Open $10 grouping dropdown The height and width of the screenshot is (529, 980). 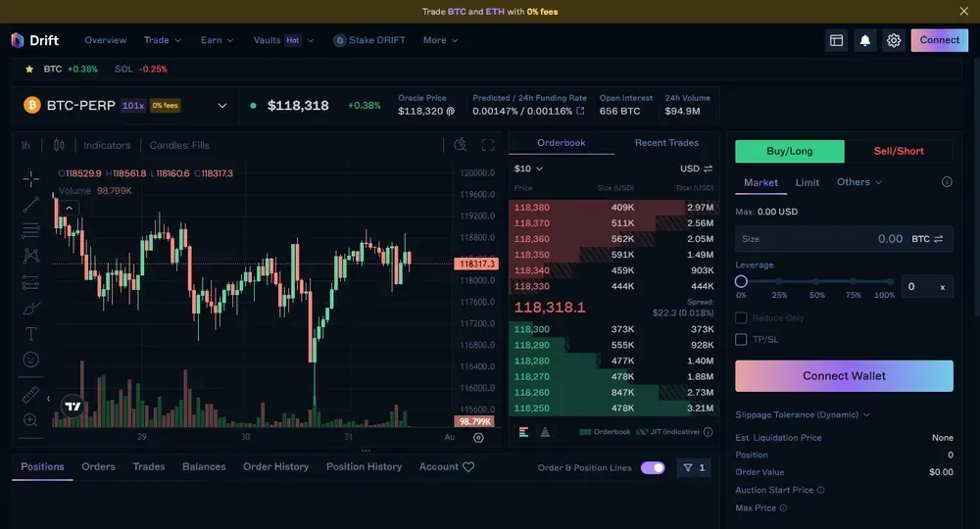pos(528,168)
